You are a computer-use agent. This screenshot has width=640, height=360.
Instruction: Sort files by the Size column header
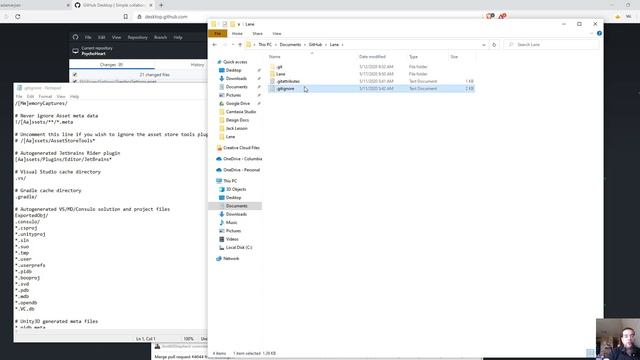click(454, 57)
